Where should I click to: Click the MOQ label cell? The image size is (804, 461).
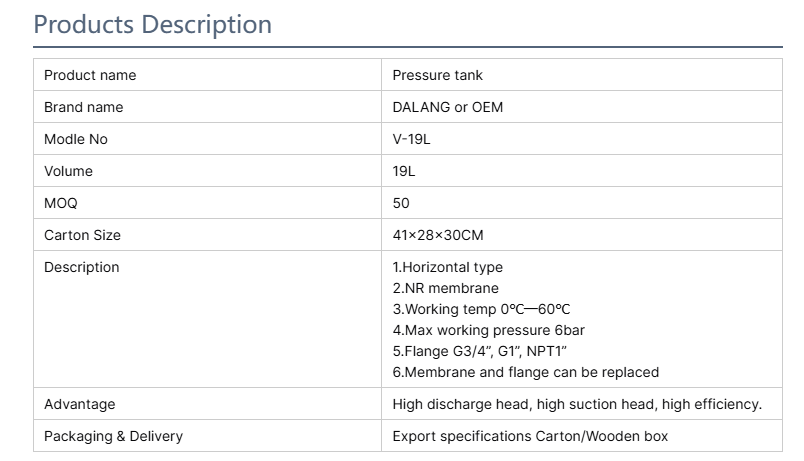60,203
